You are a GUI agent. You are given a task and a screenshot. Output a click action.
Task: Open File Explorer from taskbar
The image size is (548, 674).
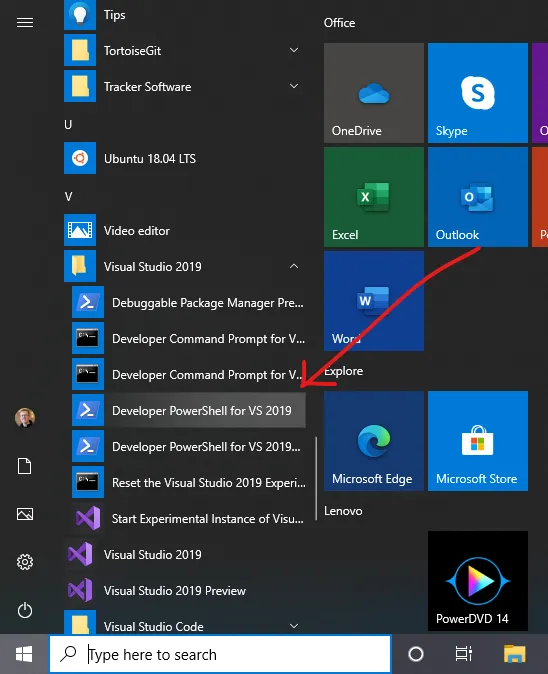point(515,654)
